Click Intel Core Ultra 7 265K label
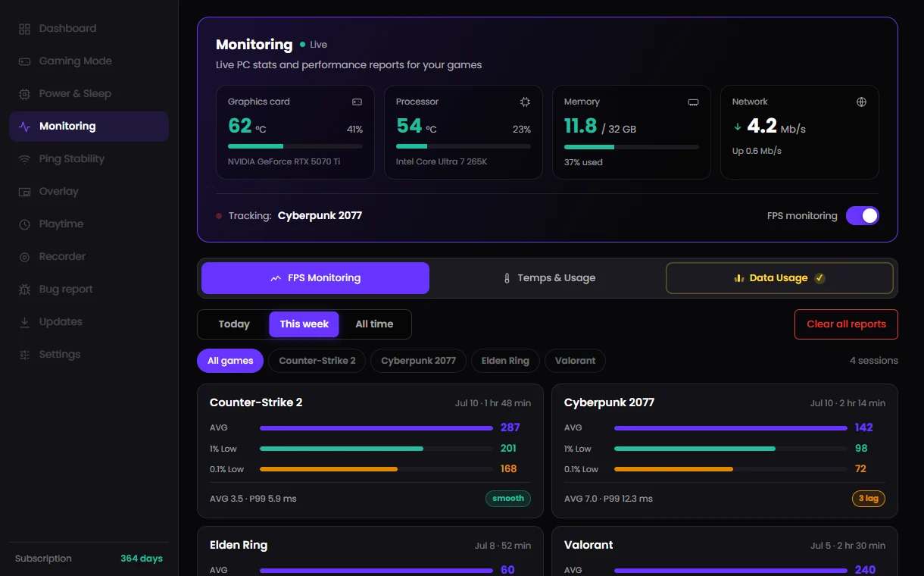Image resolution: width=924 pixels, height=576 pixels. [442, 162]
